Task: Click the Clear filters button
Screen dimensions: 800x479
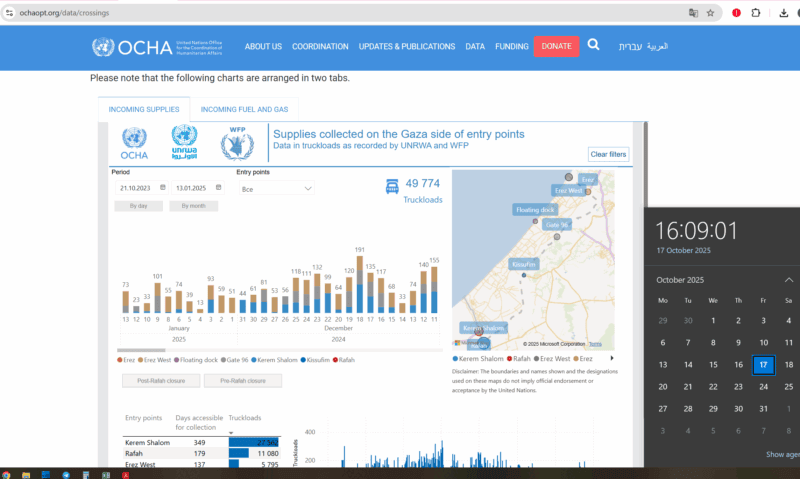Action: (608, 154)
